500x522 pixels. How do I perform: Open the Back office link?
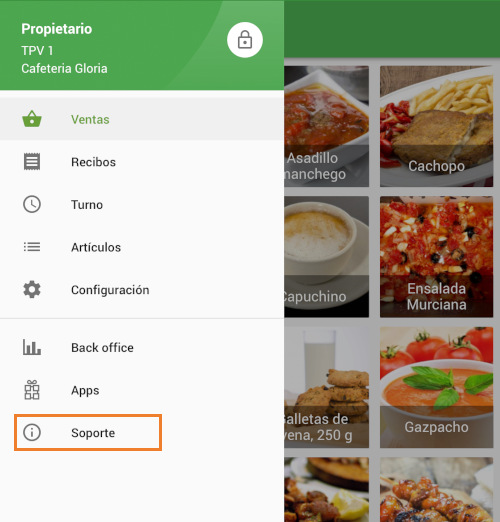pyautogui.click(x=142, y=347)
